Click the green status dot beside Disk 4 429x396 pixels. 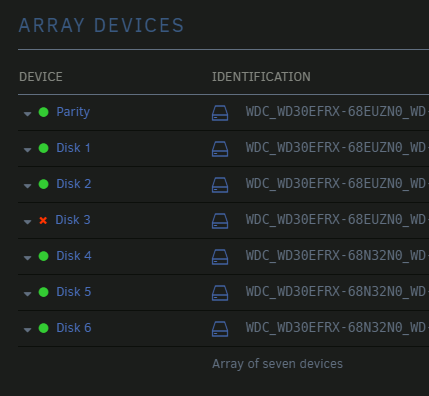(44, 256)
